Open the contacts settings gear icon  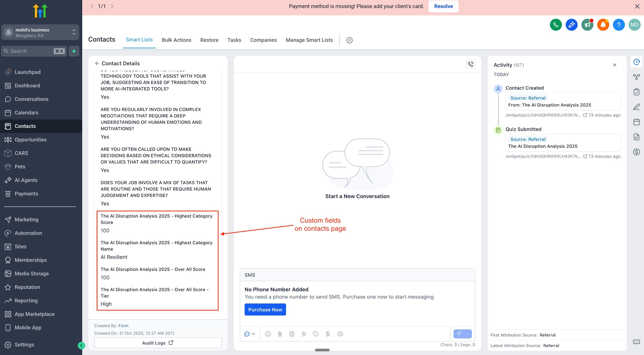[x=349, y=40]
